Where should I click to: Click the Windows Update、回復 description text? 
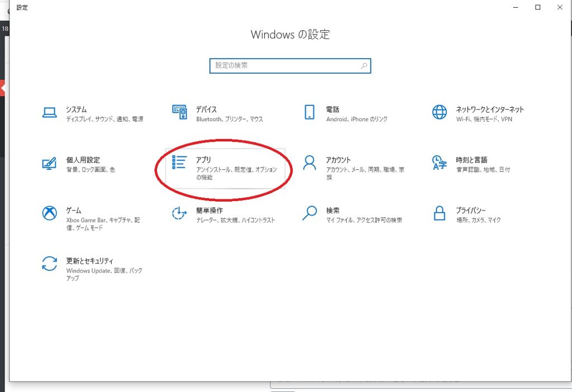coord(104,274)
